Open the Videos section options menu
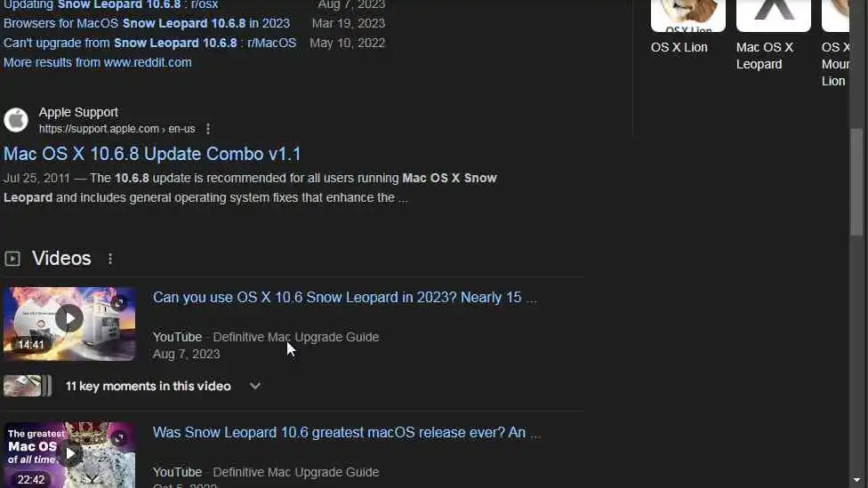This screenshot has height=488, width=868. (110, 259)
